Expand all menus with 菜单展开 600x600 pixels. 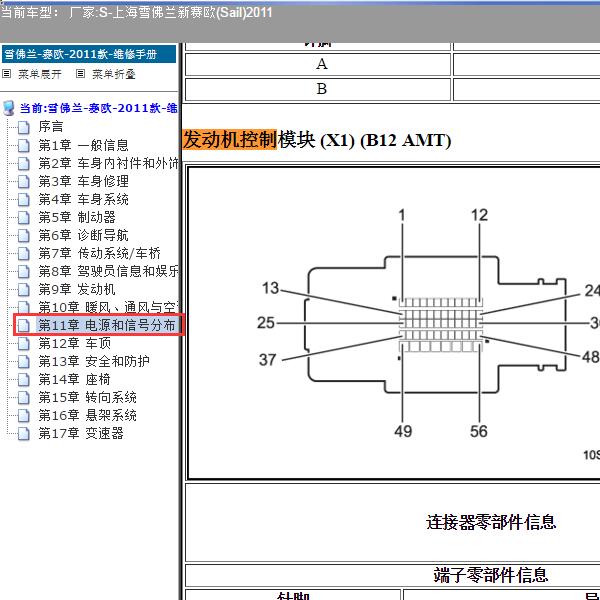coord(40,74)
